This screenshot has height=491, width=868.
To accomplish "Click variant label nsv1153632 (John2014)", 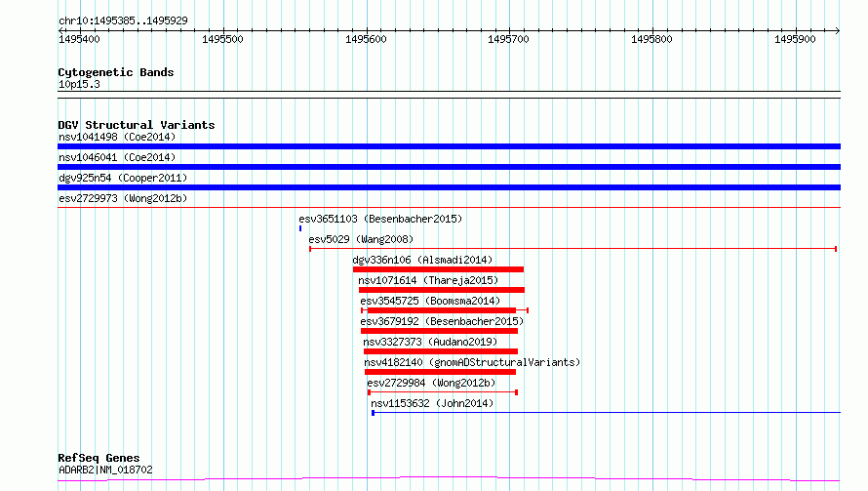I will [x=432, y=403].
